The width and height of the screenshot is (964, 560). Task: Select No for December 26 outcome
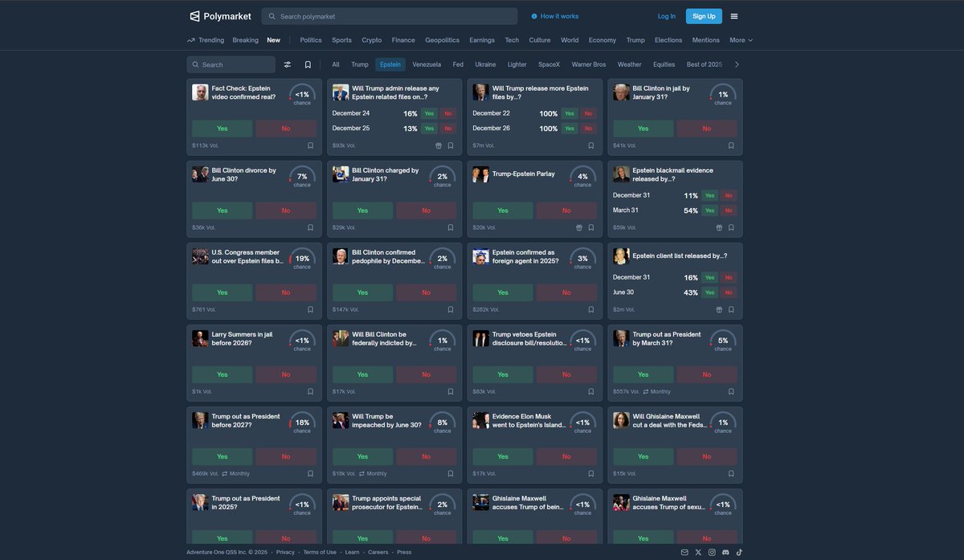pyautogui.click(x=588, y=129)
